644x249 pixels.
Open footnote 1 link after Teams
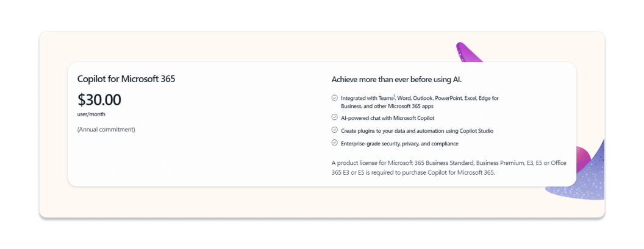(x=395, y=97)
